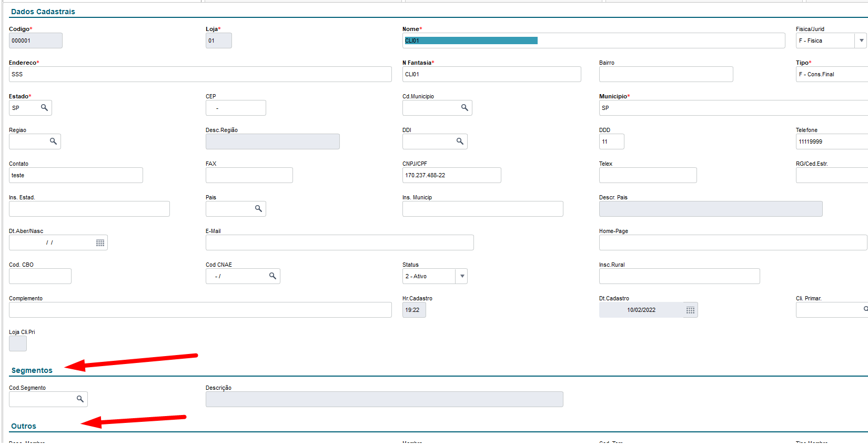Click the Endereco input field
Viewport: 868px width, 445px height.
(x=200, y=74)
